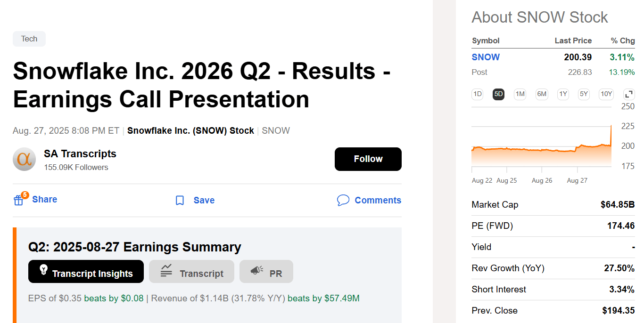Open the SA Transcripts author name link
Viewport: 644px width, 323px height.
tap(80, 154)
